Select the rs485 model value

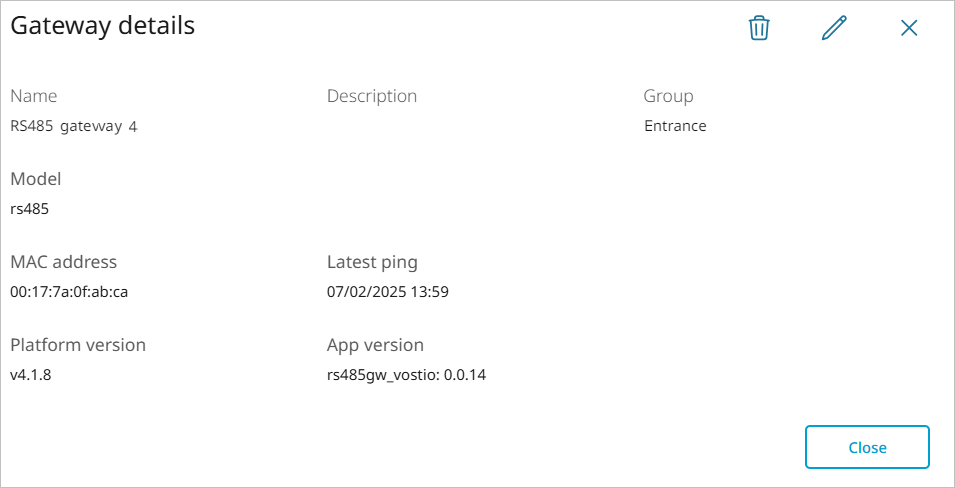30,209
